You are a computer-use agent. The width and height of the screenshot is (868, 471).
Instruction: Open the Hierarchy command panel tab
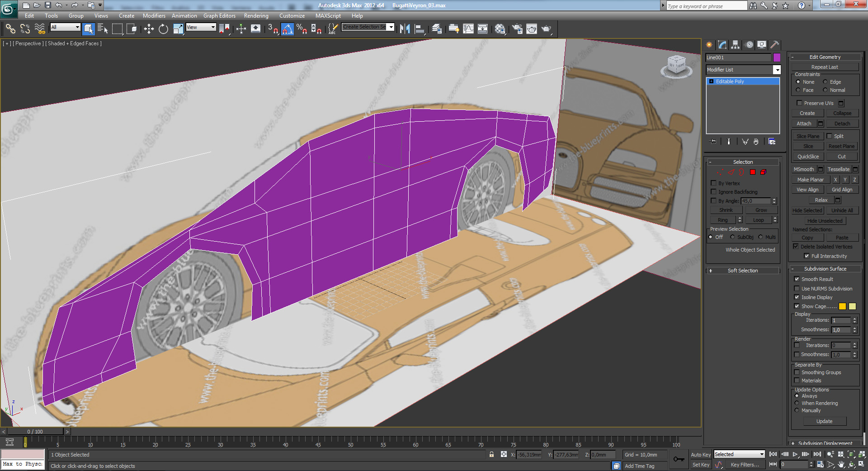pos(736,45)
